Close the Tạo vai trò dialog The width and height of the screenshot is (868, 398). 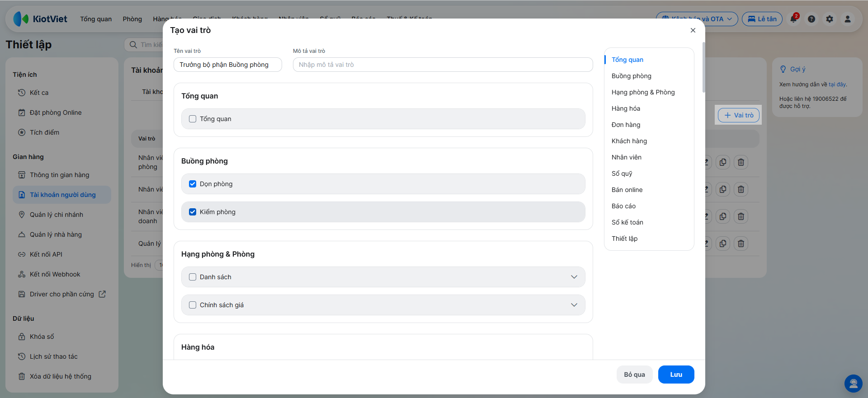[693, 30]
